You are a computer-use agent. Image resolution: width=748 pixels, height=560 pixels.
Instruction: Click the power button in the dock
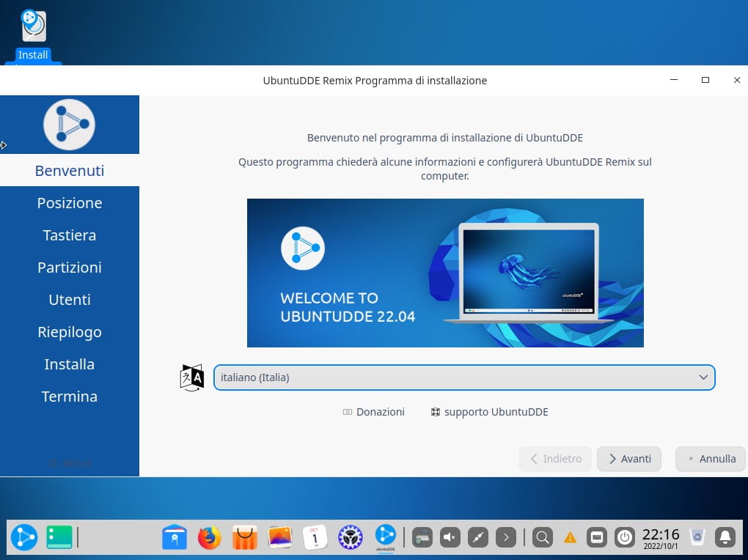(624, 537)
